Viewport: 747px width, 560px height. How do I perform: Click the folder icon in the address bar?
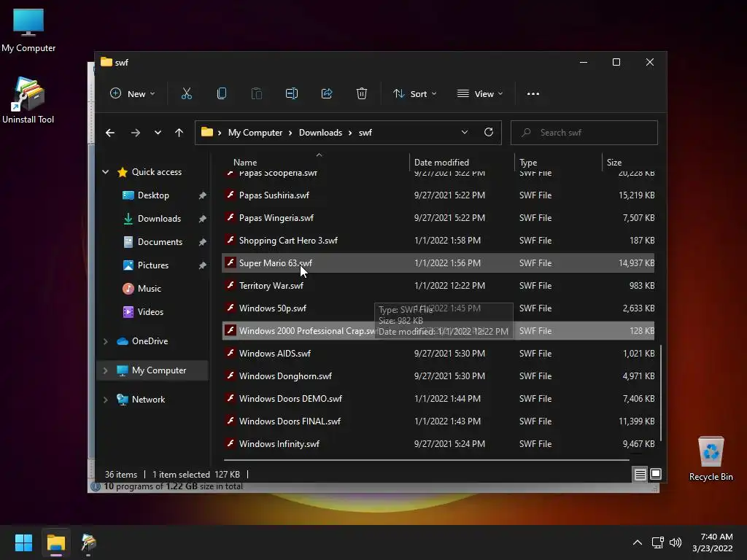pyautogui.click(x=206, y=132)
